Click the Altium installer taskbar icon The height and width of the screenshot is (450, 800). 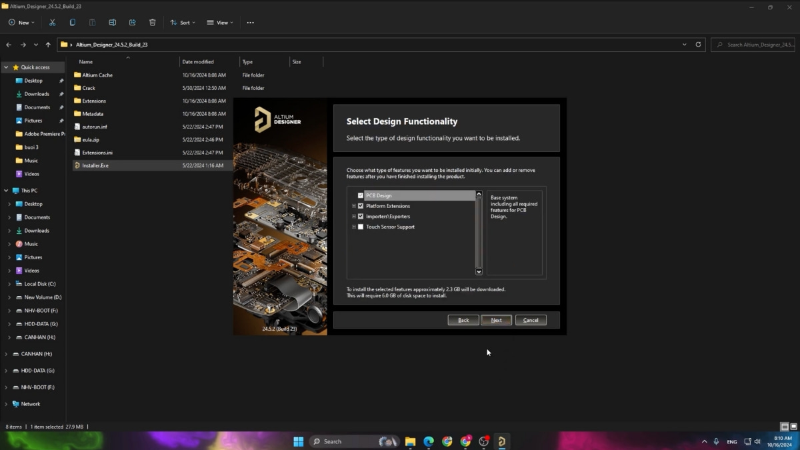point(502,441)
